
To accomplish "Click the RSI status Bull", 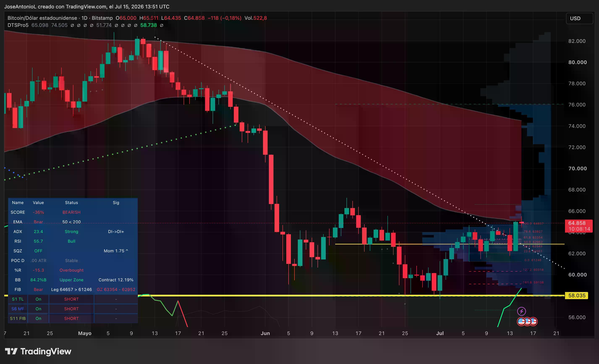I will 72,241.
